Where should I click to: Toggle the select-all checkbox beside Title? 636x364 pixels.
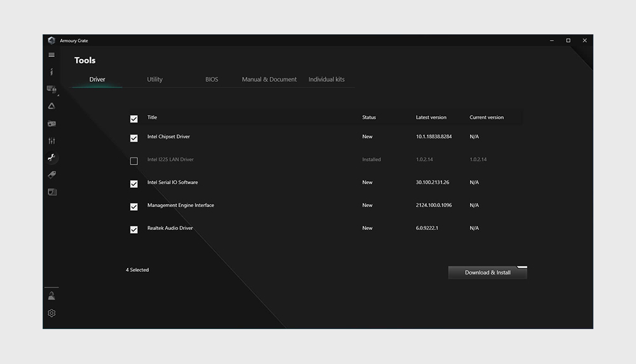[x=134, y=119]
